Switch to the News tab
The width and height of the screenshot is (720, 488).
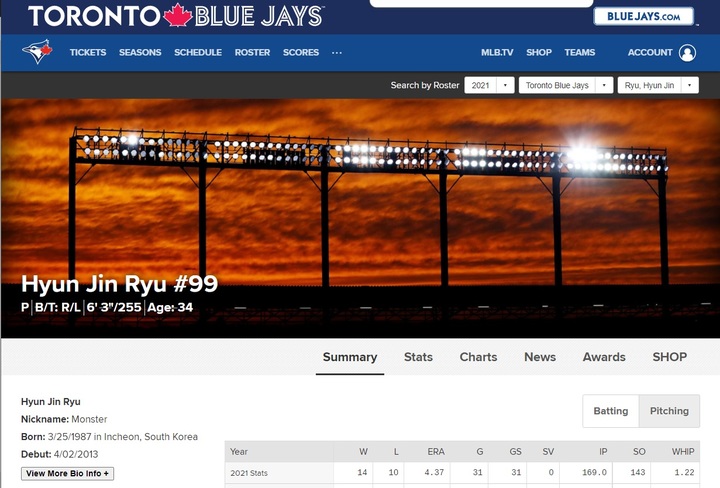[540, 357]
